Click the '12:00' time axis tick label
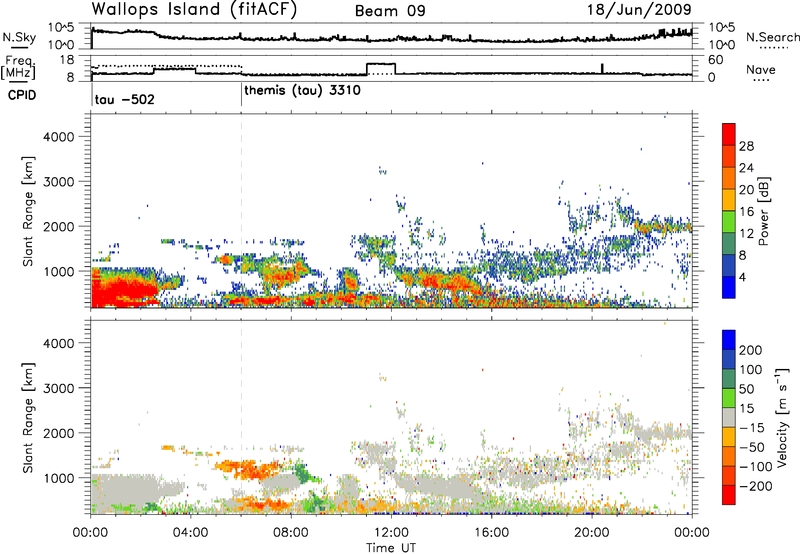This screenshot has width=800, height=554. tap(391, 533)
